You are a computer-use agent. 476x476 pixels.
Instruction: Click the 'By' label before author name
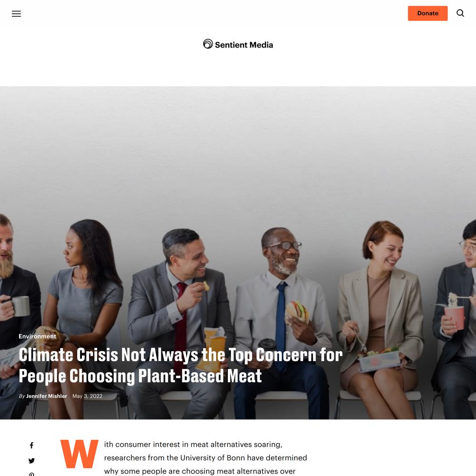click(22, 396)
